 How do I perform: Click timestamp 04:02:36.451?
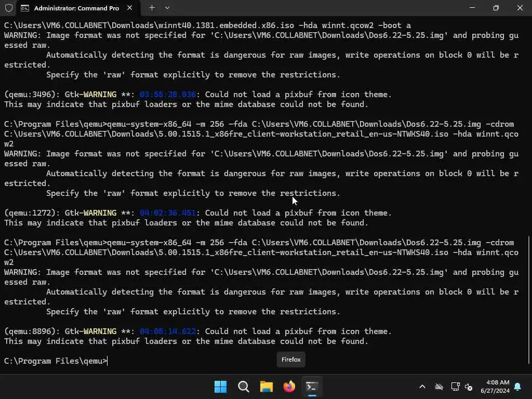[x=168, y=212]
